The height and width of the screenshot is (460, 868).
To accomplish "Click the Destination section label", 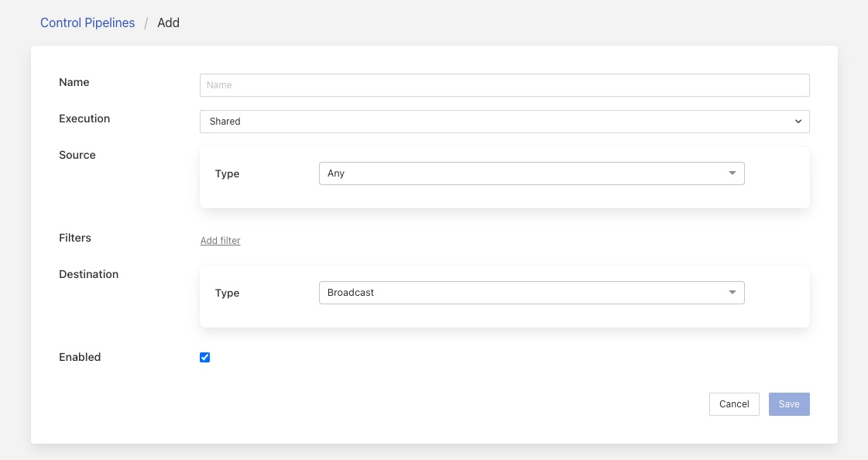I will (x=89, y=274).
